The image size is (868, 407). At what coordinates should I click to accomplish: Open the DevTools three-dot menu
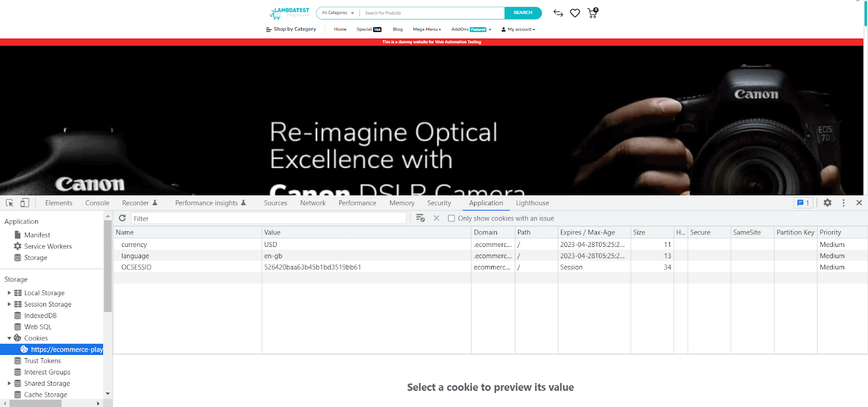pos(844,202)
